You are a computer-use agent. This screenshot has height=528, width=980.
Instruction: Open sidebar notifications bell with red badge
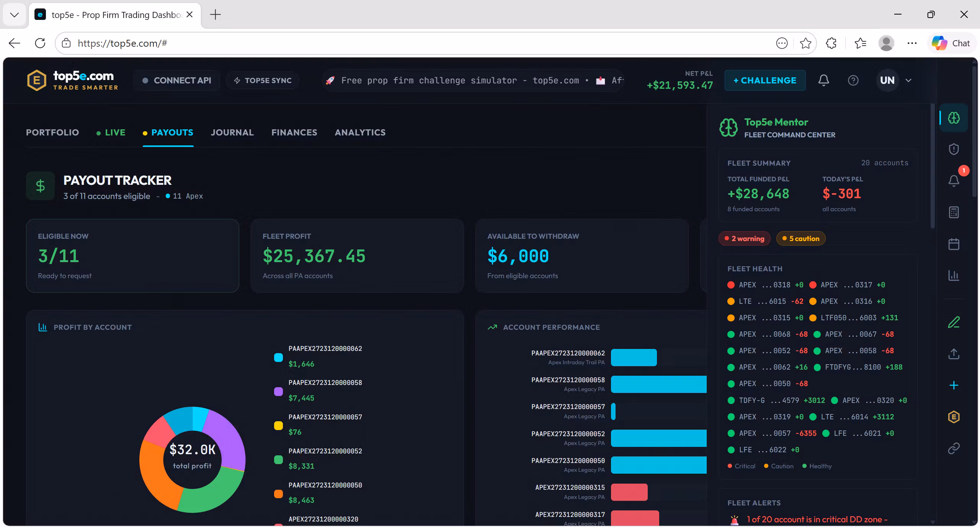pos(954,181)
